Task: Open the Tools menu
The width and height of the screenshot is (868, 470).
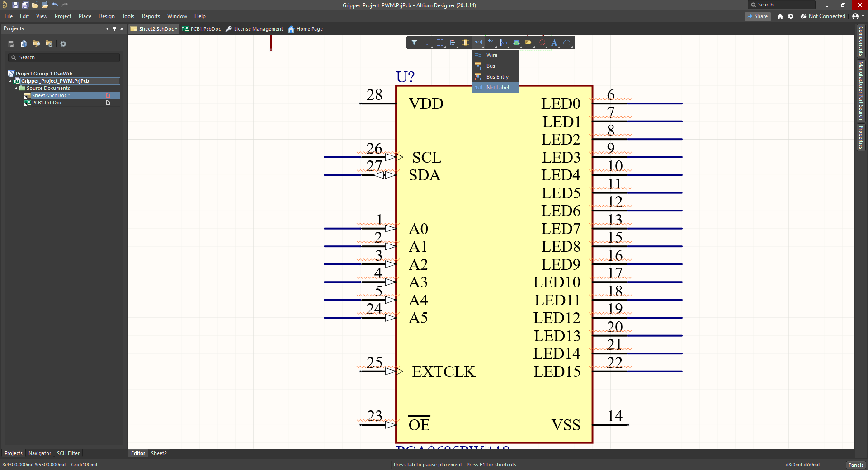Action: [x=128, y=16]
